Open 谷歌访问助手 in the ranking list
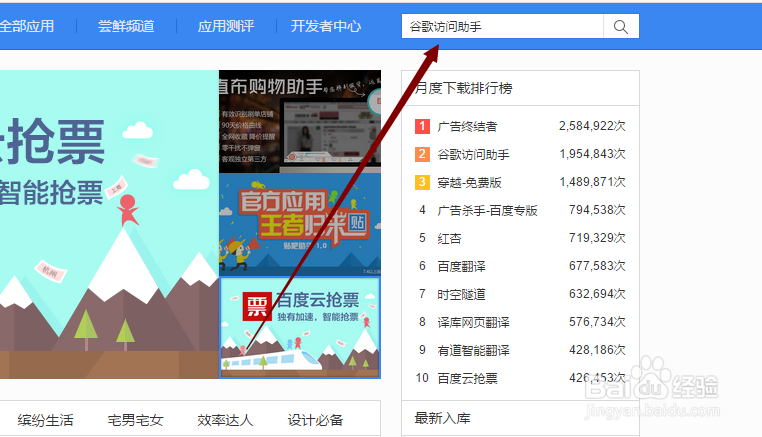Viewport: 762px width, 437px height. 473,155
